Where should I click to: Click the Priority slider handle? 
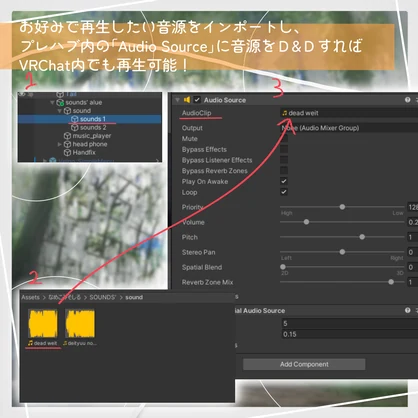tap(342, 207)
